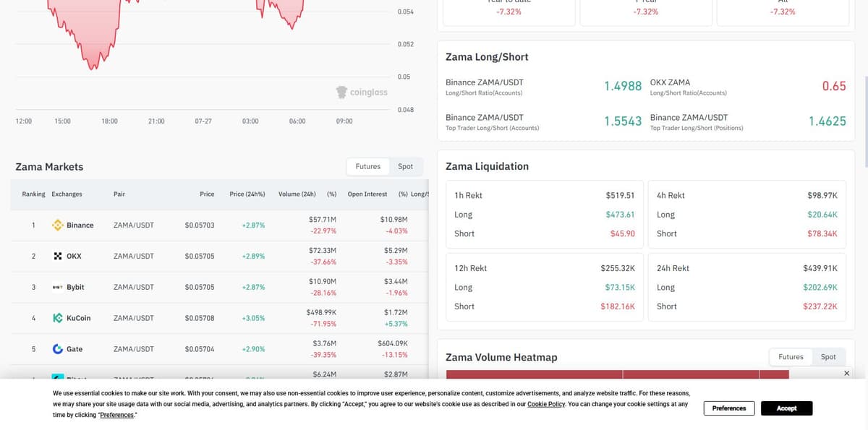Click the inline "Preferences" text link
The width and height of the screenshot is (868, 430).
pyautogui.click(x=117, y=415)
